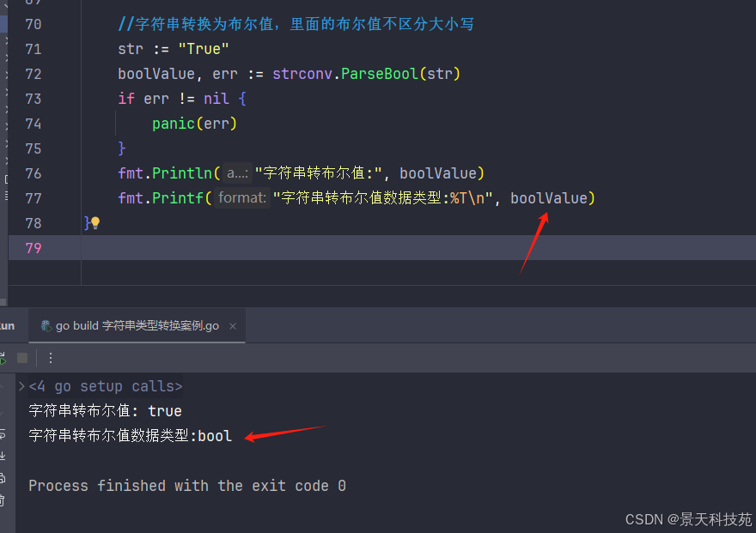
Task: Click line number 73 in the gutter
Action: coord(34,99)
